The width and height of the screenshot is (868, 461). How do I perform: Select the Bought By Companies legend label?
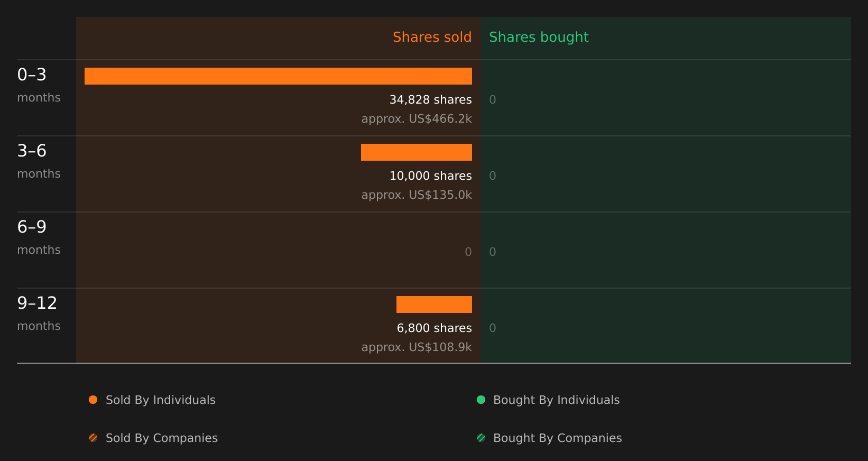(557, 438)
